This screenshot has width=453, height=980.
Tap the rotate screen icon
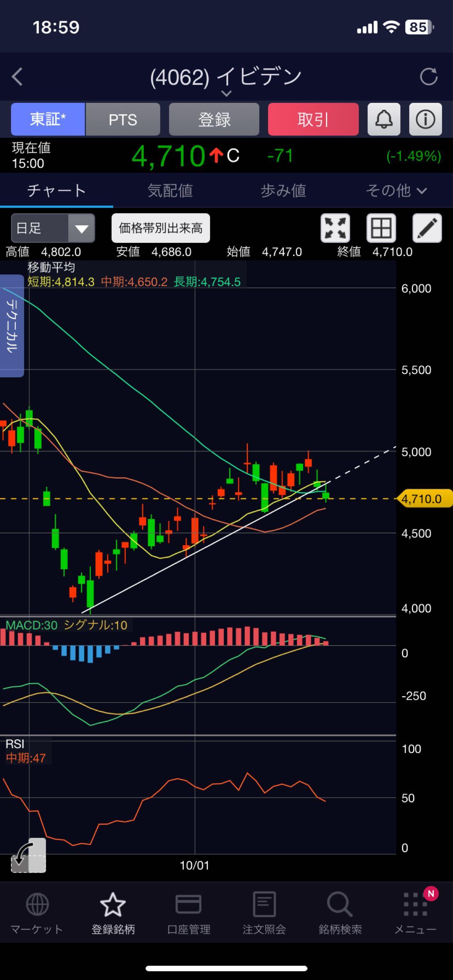[28, 855]
